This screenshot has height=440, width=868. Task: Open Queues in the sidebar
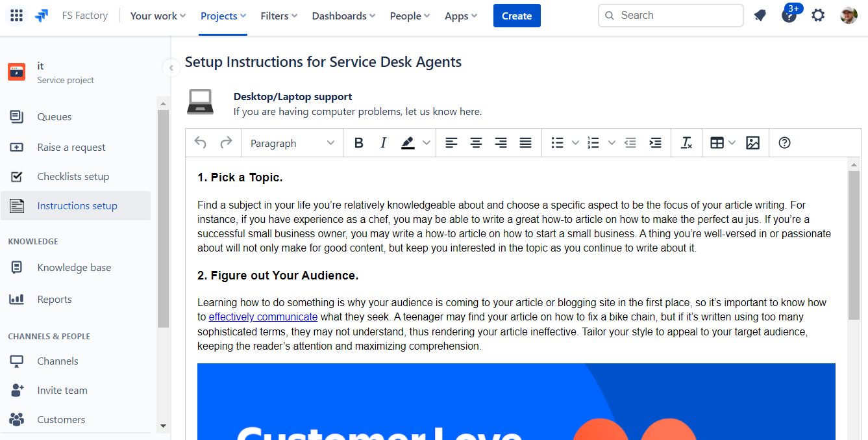coord(76,117)
